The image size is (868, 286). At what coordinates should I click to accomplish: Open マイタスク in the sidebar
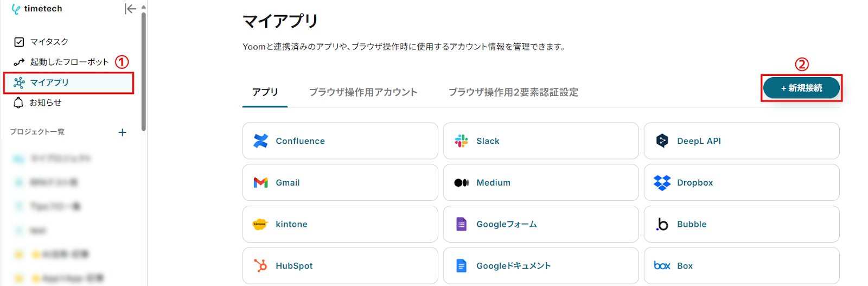[49, 42]
